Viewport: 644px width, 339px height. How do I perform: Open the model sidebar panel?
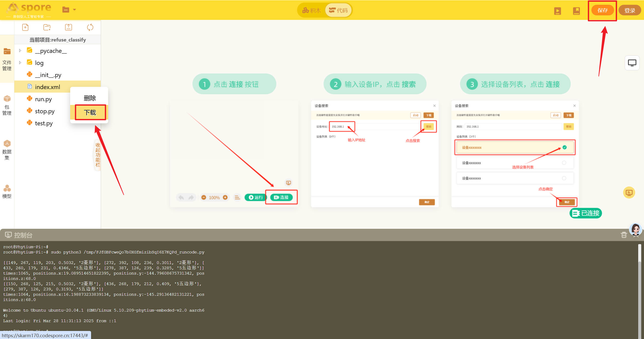7,191
